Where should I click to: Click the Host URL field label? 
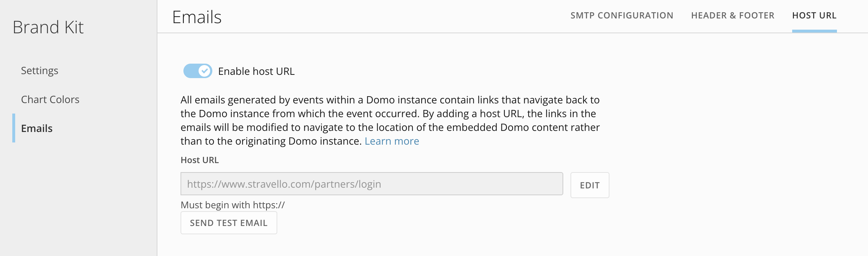pyautogui.click(x=200, y=160)
